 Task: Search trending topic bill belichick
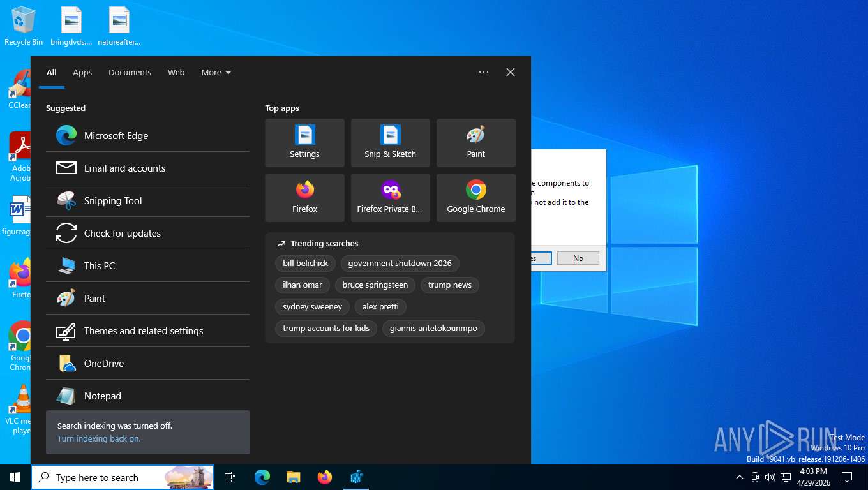[305, 263]
